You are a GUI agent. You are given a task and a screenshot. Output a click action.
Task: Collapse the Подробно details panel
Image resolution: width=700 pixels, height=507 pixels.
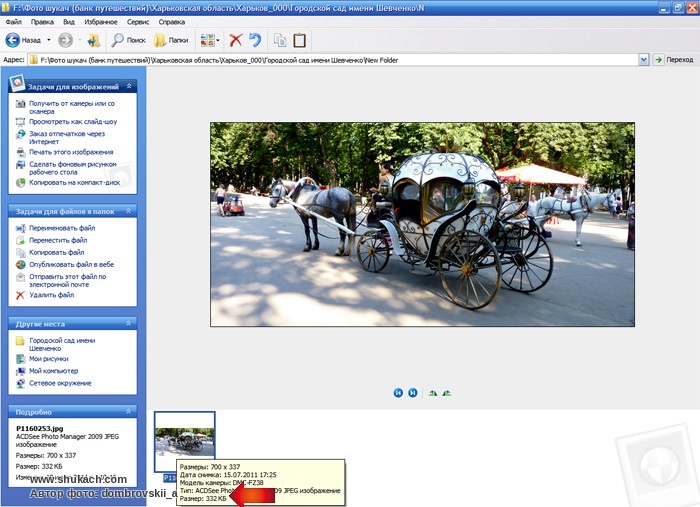129,411
